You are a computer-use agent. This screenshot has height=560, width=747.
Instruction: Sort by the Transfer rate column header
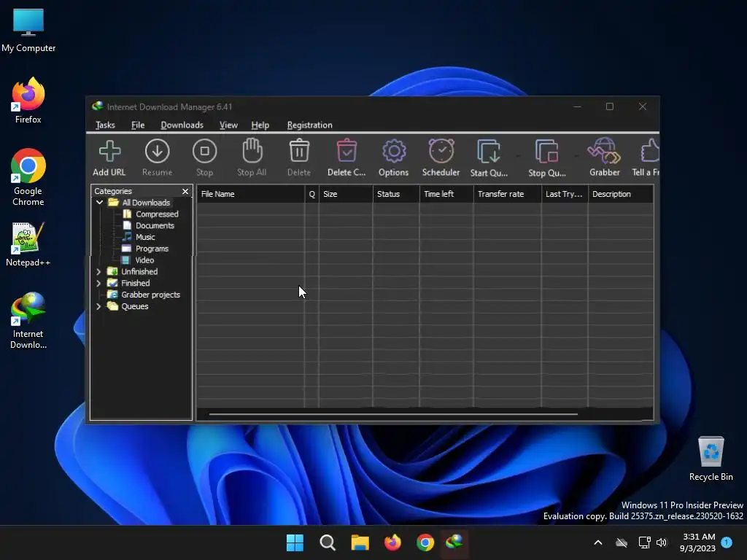point(508,194)
